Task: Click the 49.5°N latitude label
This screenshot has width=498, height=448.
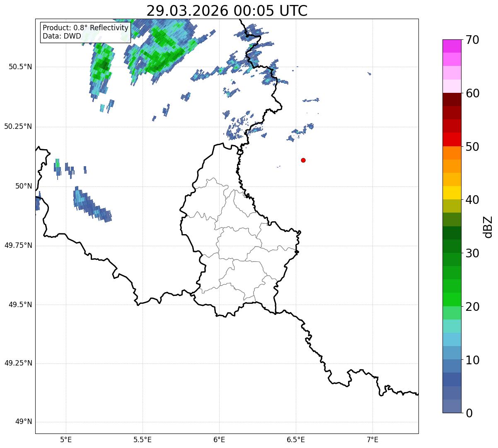Action: click(21, 305)
